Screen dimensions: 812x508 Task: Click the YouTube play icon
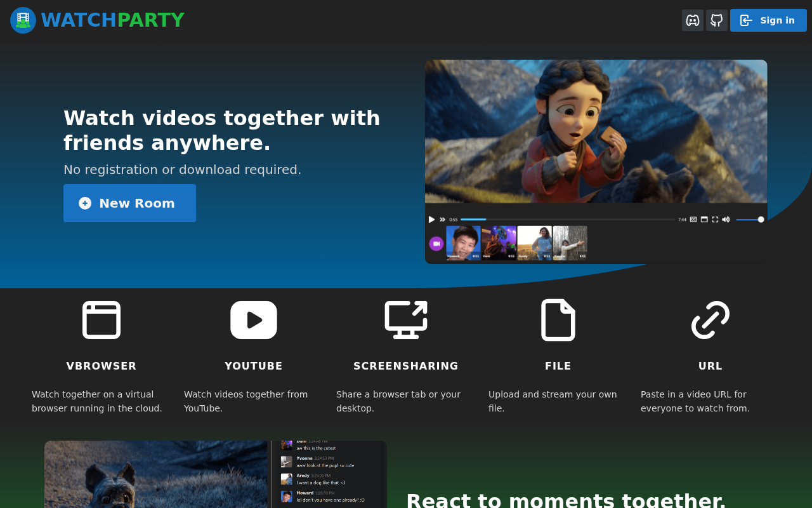point(254,320)
